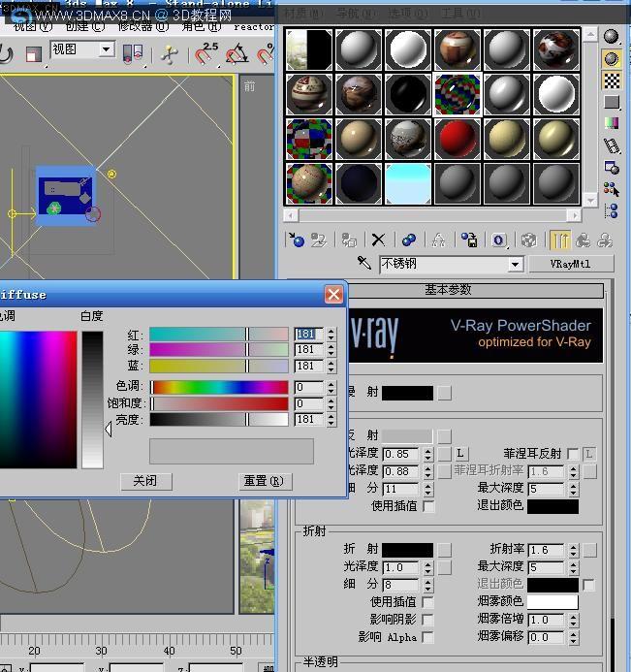Increase or decrease 红 value spinner
Viewport: 631px width, 672px height.
331,334
